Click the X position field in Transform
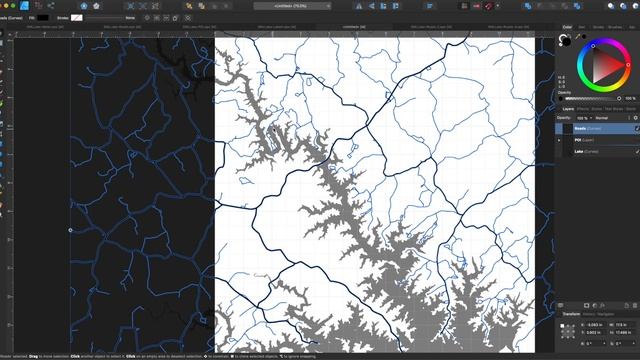Image resolution: width=640 pixels, height=360 pixels. click(x=595, y=325)
